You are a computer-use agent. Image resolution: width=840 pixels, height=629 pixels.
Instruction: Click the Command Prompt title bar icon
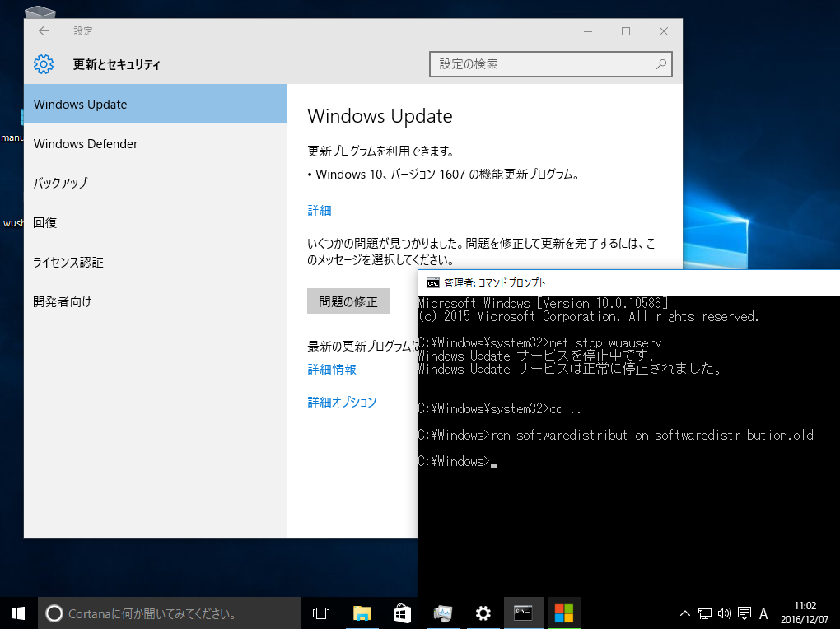[432, 283]
